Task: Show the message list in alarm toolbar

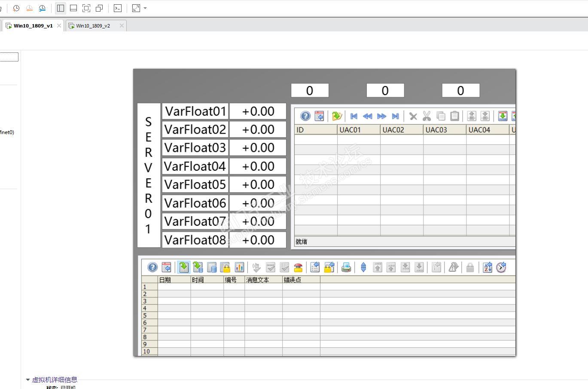Action: [184, 267]
